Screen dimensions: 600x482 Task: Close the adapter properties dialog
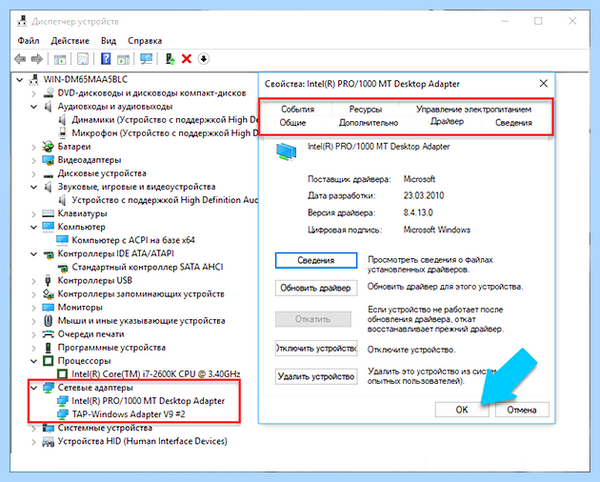coord(543,83)
